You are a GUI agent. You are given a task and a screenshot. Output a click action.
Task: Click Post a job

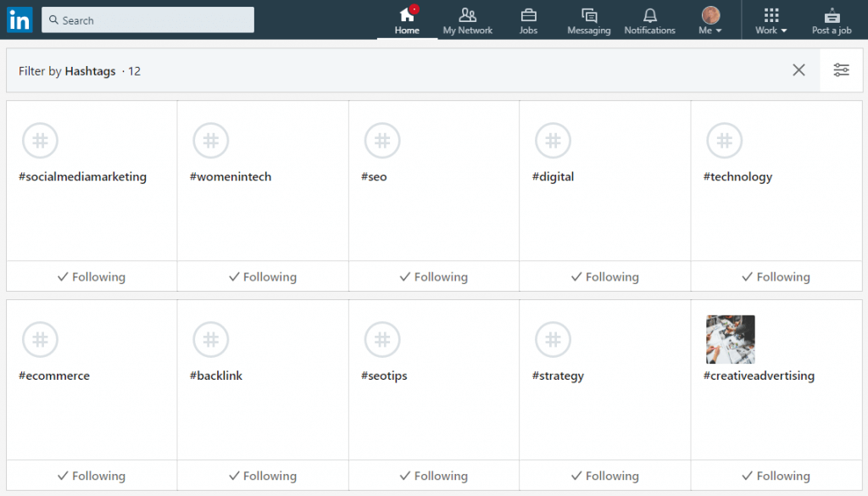832,20
